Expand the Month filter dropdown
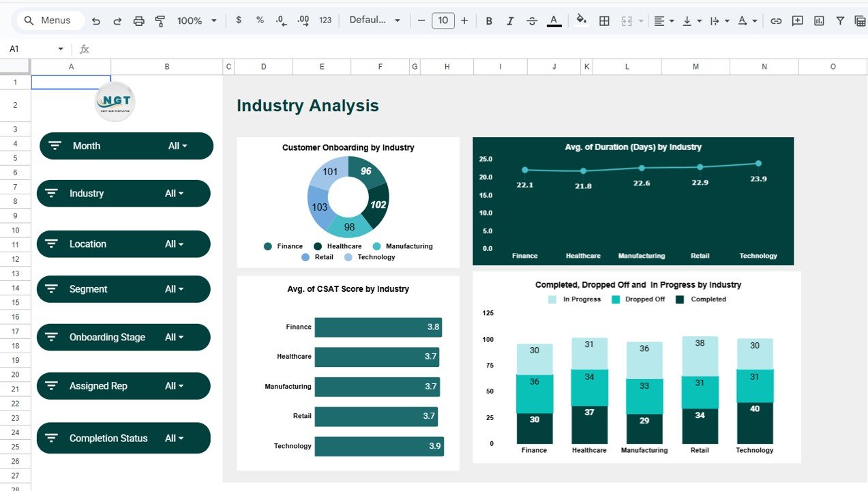Image resolution: width=868 pixels, height=491 pixels. [x=177, y=146]
